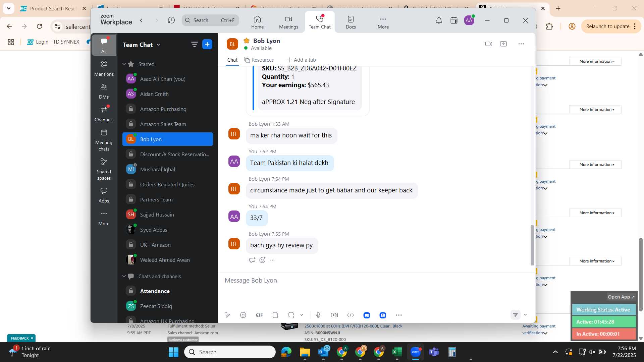
Task: Open Excel from taskbar
Action: [397, 352]
